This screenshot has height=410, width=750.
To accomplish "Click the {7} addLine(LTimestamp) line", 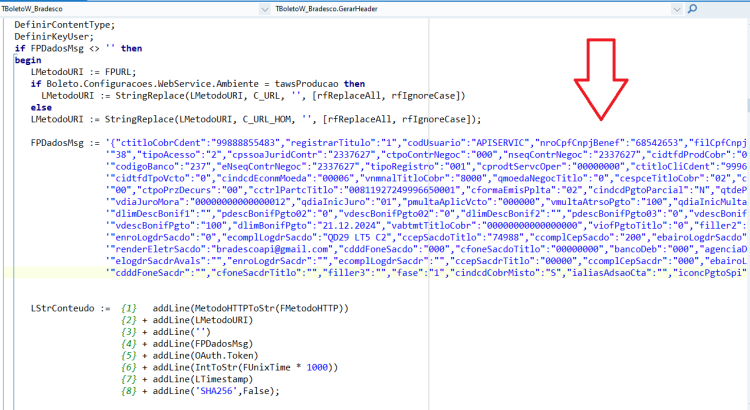I will click(x=187, y=379).
